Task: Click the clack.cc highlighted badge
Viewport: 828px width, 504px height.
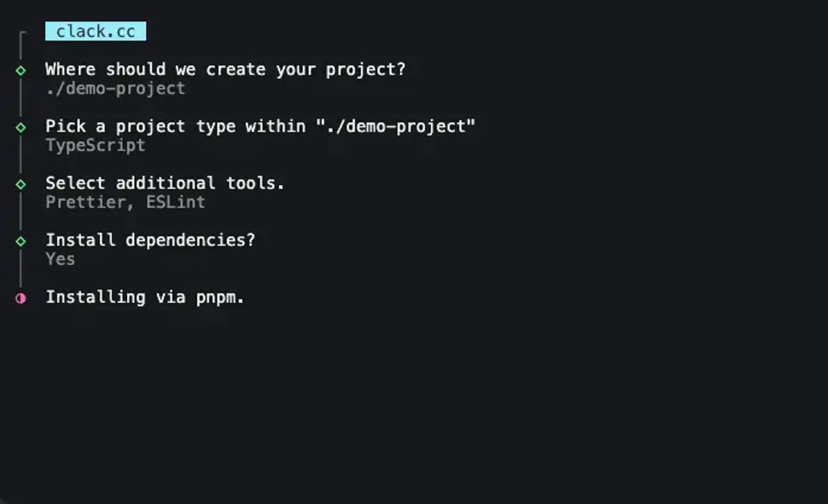Action: click(95, 31)
